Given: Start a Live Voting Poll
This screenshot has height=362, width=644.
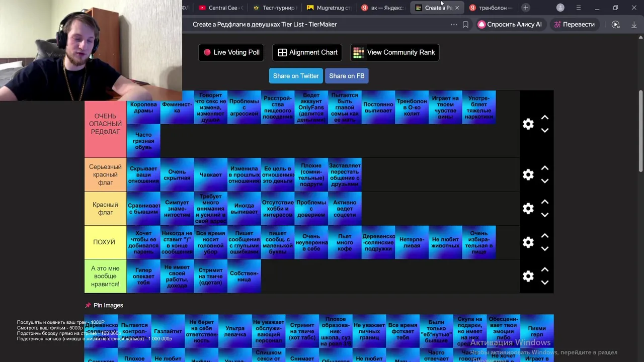Looking at the screenshot, I should click(231, 52).
